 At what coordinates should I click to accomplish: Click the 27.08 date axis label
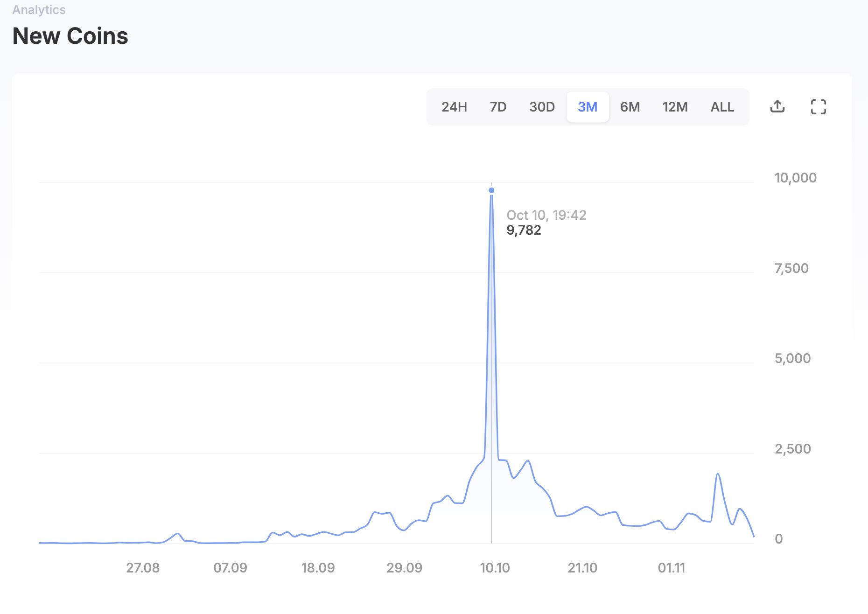pos(143,568)
